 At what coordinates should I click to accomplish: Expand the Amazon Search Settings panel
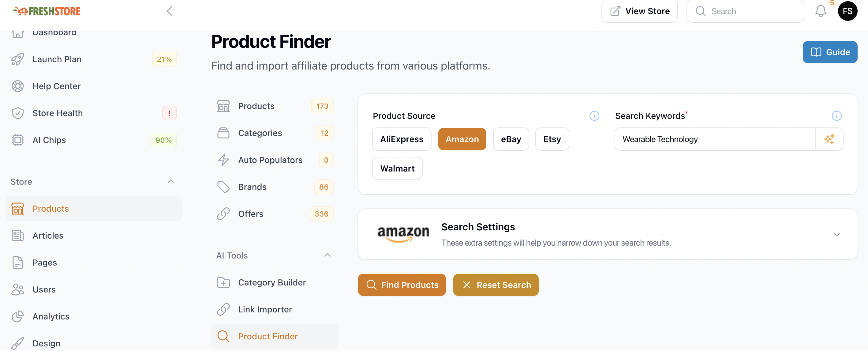point(836,234)
